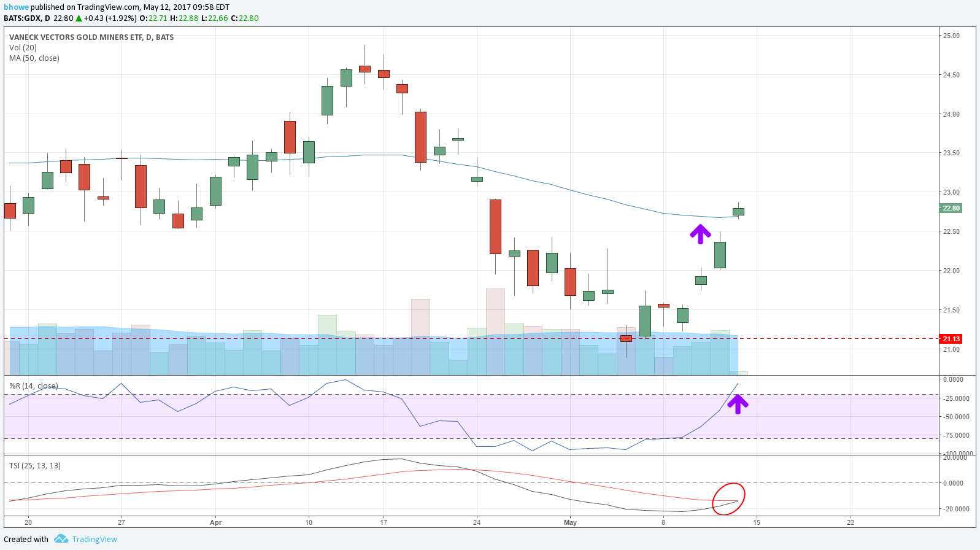Click the H:22.88 high price value
Viewport: 980px width, 550px height.
pos(184,18)
